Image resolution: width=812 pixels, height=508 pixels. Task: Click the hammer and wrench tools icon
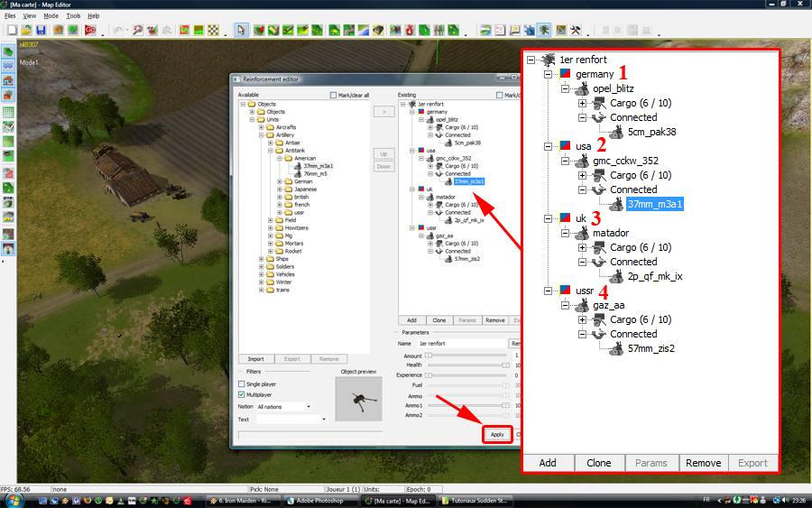576,30
